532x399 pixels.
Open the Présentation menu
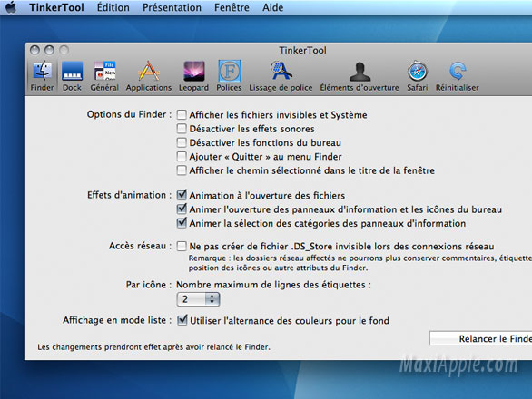point(172,7)
